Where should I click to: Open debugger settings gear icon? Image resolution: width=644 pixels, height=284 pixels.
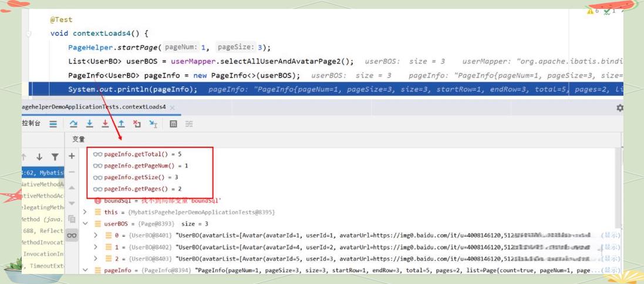tap(619, 108)
